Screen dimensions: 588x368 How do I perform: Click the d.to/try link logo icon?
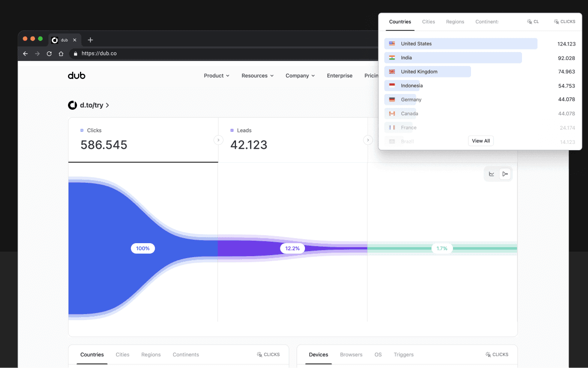(x=72, y=105)
